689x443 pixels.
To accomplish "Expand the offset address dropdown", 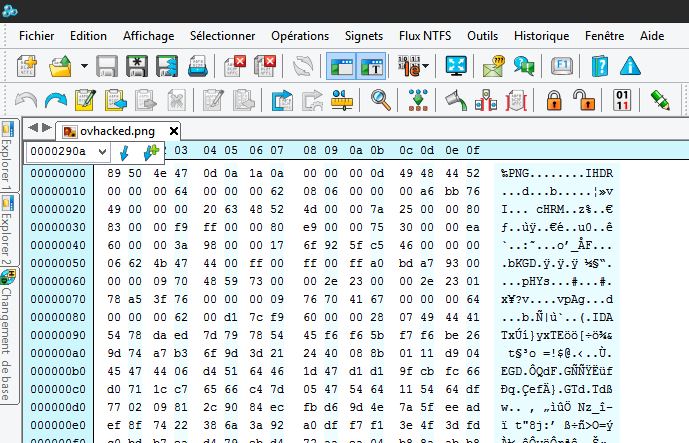I will click(x=102, y=152).
